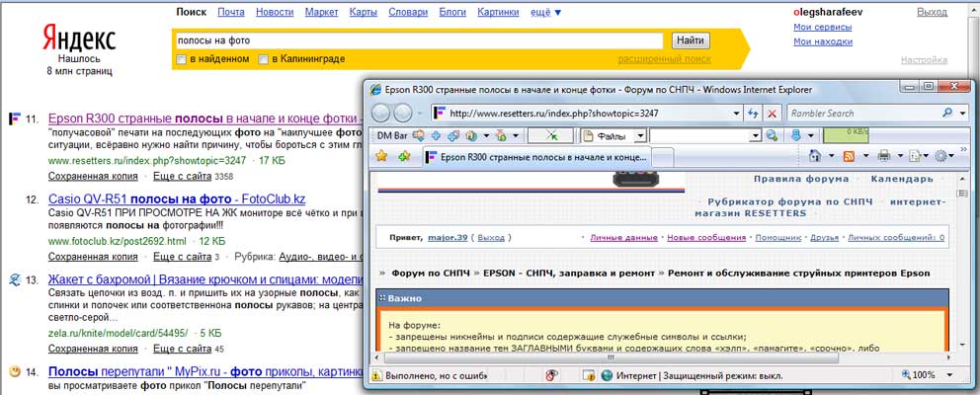Expand the 'ещё' menu on Yandex
980x395 pixels.
coord(545,12)
